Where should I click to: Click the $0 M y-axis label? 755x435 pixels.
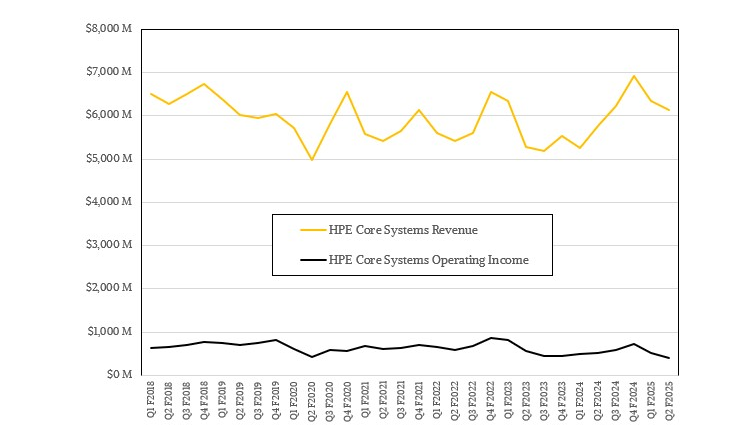(x=120, y=375)
